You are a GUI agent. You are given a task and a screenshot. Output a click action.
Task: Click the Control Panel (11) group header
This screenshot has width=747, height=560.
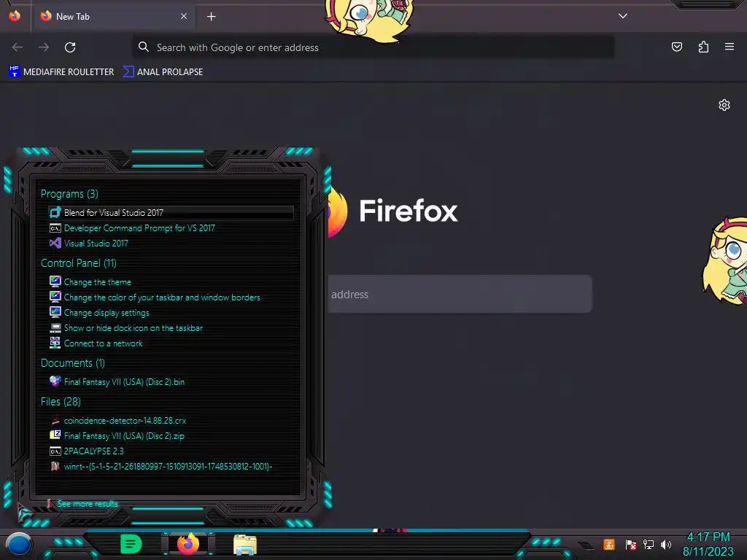tap(79, 262)
